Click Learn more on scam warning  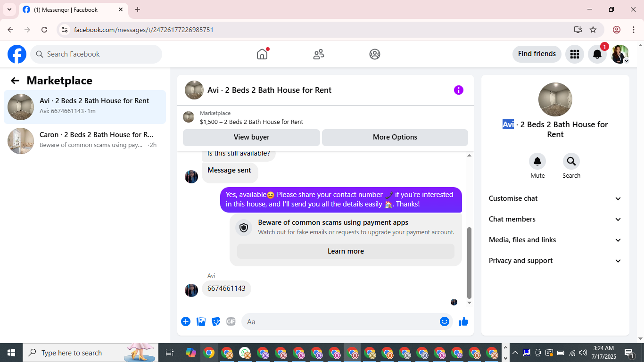[346, 251]
